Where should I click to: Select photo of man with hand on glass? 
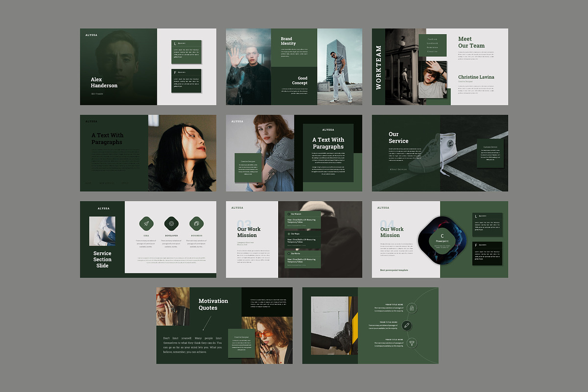tap(248, 67)
